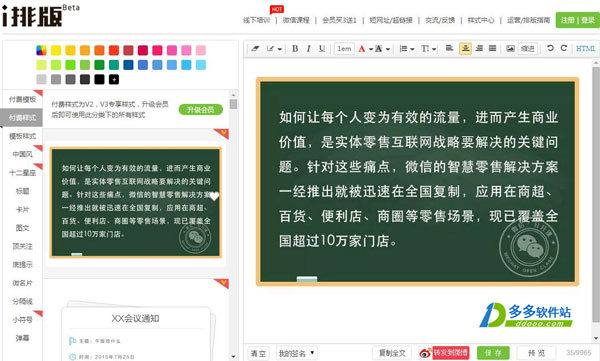Screen dimensions: 600x361
Task: Open the rainbow color picker swatch
Action: tap(41, 50)
